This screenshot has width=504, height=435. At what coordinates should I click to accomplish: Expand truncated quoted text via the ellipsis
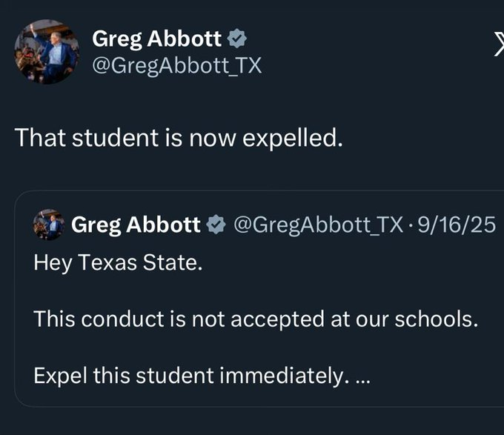(362, 376)
